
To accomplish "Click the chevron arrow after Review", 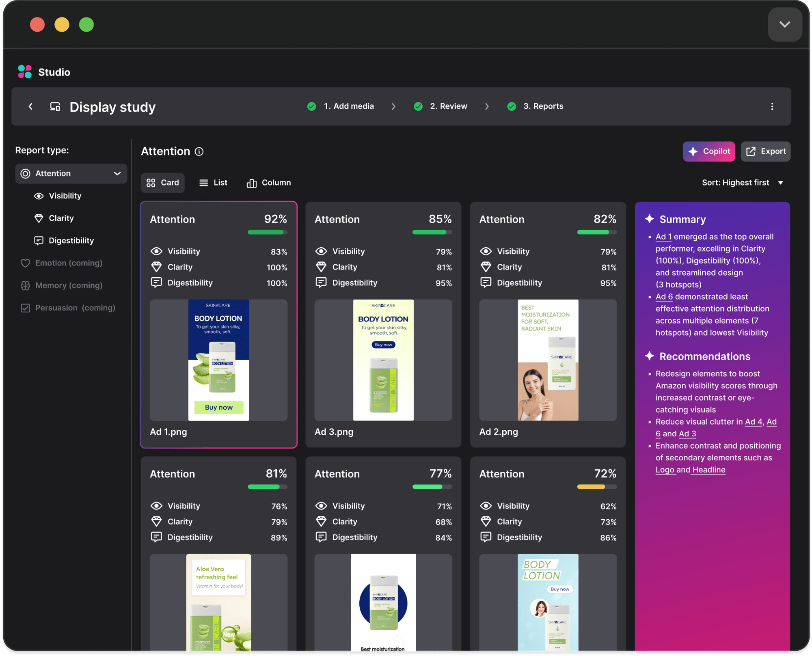I will pyautogui.click(x=486, y=106).
